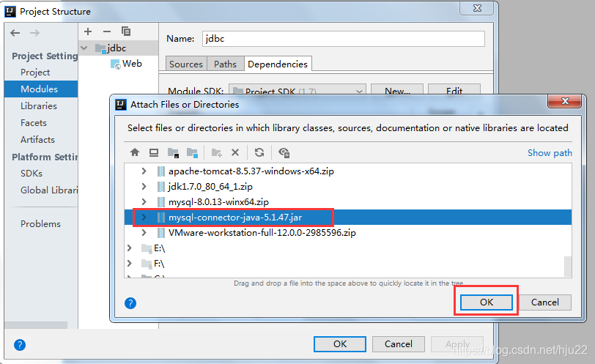Click the Delete (X) toolbar icon

click(x=235, y=152)
